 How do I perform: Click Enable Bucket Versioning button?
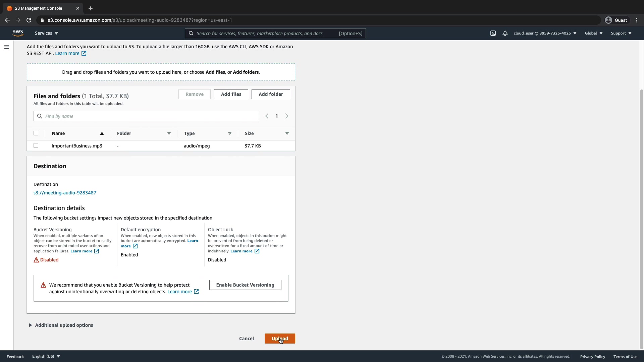[245, 285]
